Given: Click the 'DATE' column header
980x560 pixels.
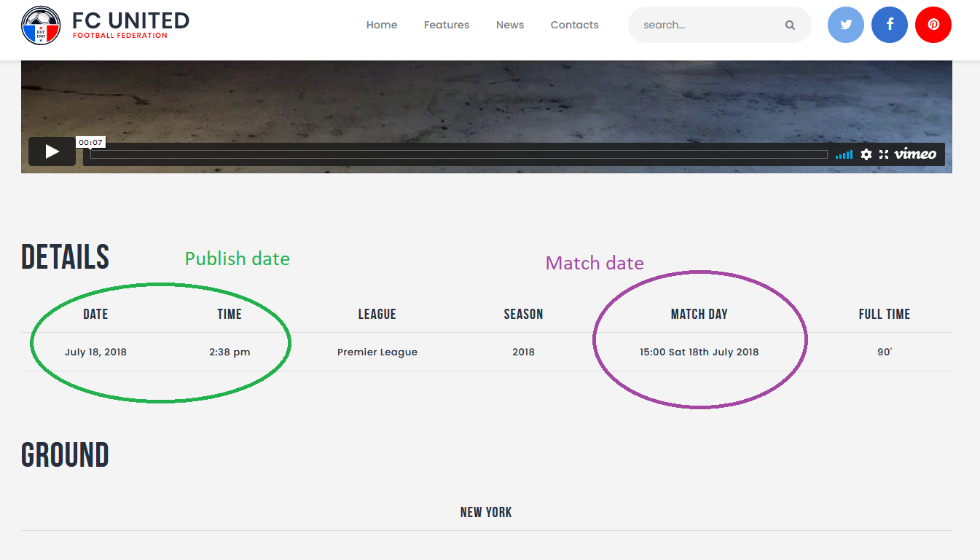Looking at the screenshot, I should 95,314.
